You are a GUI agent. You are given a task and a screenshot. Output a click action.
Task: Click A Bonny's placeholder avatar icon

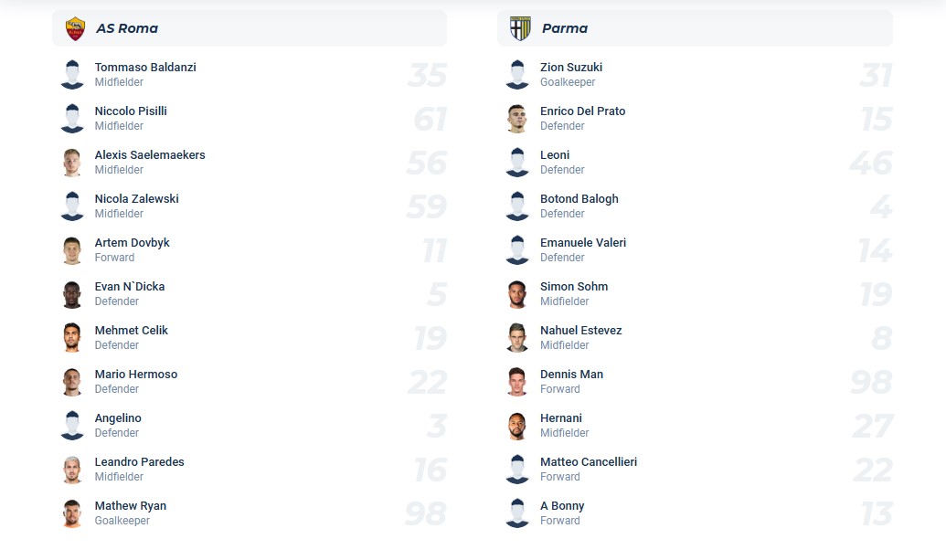pyautogui.click(x=517, y=513)
